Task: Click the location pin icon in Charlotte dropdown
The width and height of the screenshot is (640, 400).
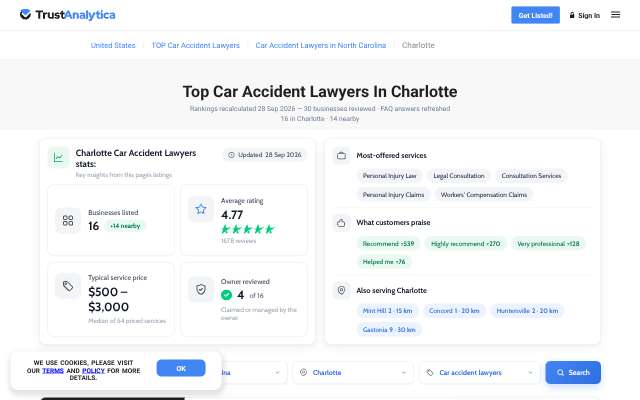Action: point(303,373)
